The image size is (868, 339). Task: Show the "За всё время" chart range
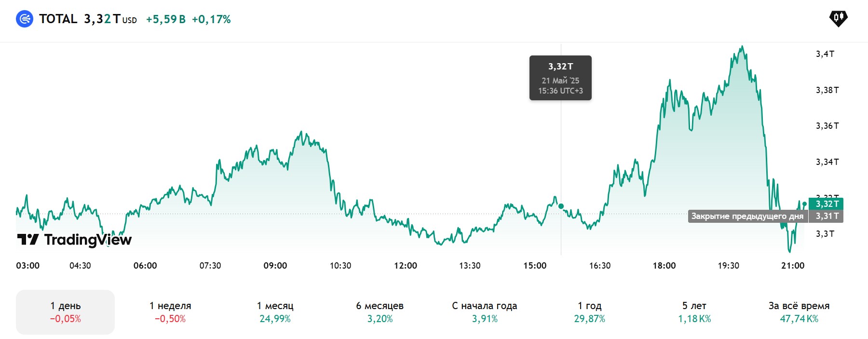799,312
